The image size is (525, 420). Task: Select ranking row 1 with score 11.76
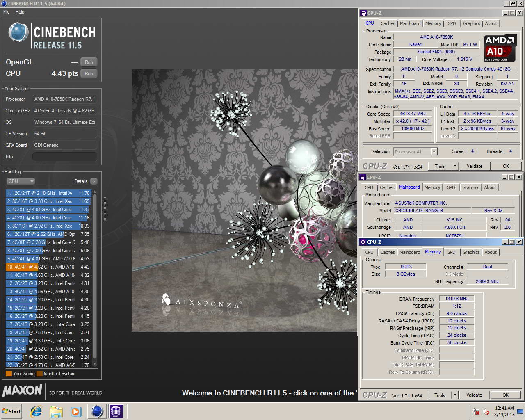pos(48,193)
